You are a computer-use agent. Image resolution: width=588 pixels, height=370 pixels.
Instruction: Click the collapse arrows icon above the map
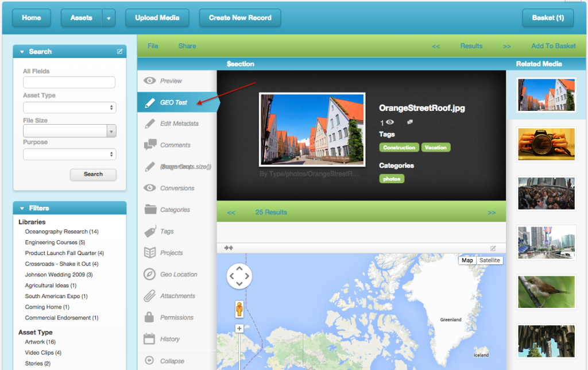click(x=229, y=248)
